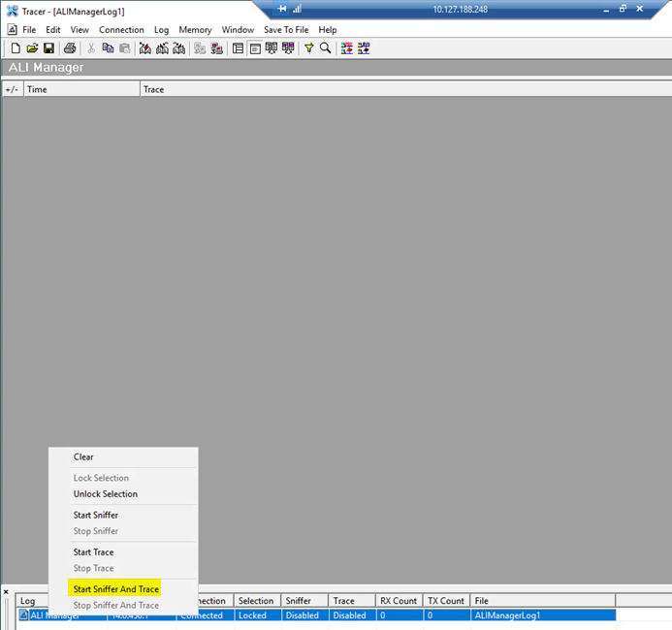672x630 pixels.
Task: Click the Sniffer column header
Action: coord(304,601)
